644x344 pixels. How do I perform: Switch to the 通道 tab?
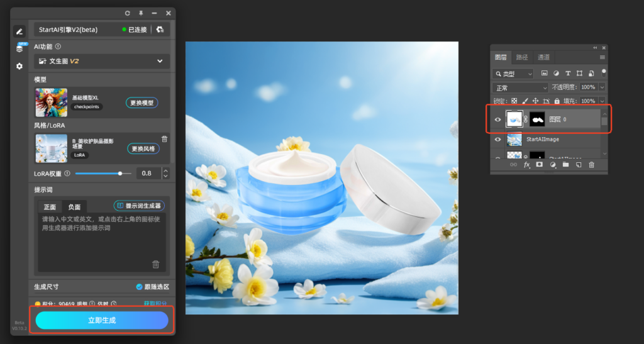click(543, 57)
